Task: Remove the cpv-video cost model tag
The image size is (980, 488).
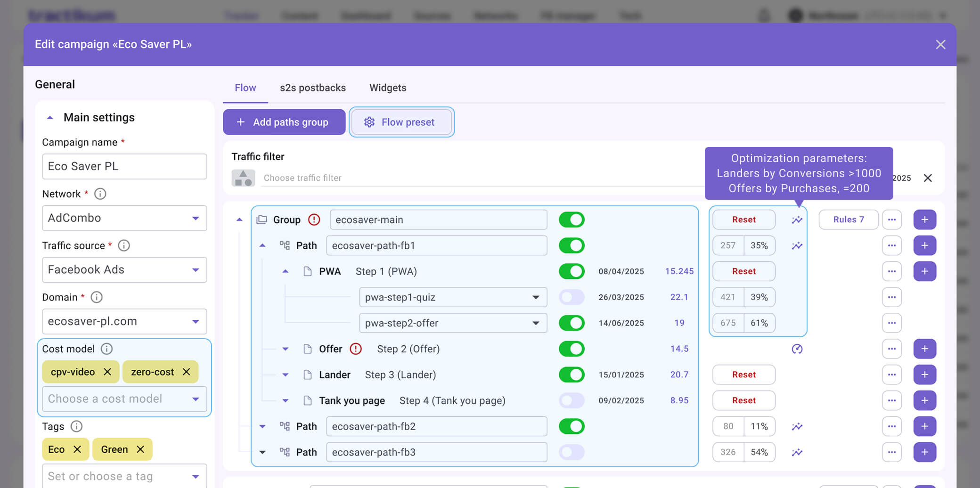Action: (107, 372)
